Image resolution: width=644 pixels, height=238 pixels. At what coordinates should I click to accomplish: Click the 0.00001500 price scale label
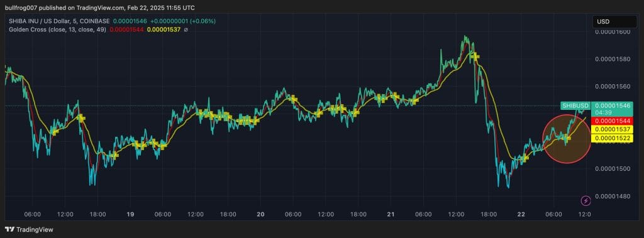pyautogui.click(x=612, y=169)
